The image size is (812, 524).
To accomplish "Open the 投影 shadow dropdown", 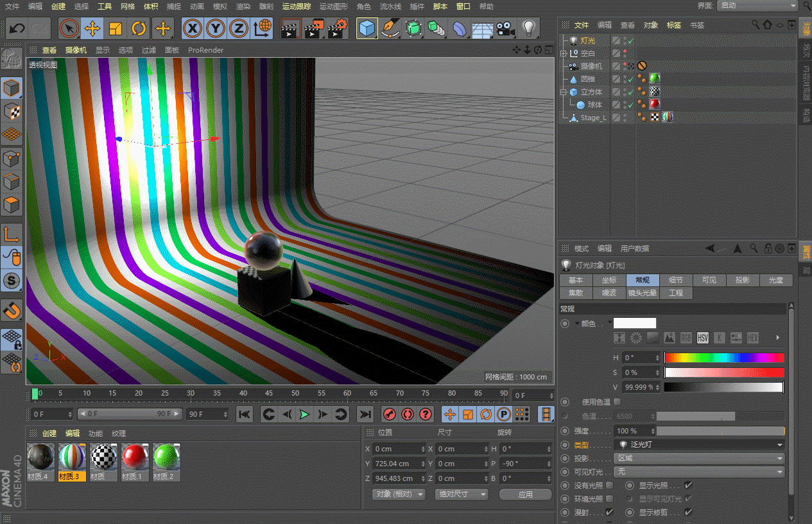I will tap(700, 459).
